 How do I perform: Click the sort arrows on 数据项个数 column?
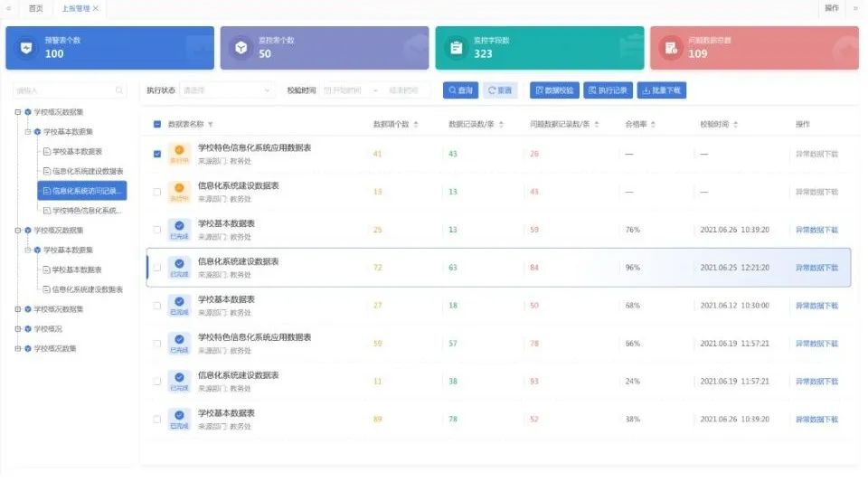(417, 124)
